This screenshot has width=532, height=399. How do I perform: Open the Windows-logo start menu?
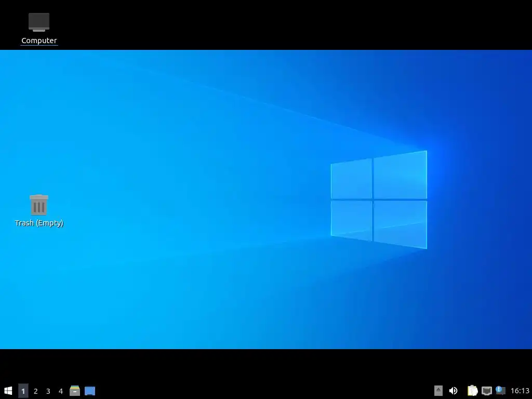[x=8, y=391]
